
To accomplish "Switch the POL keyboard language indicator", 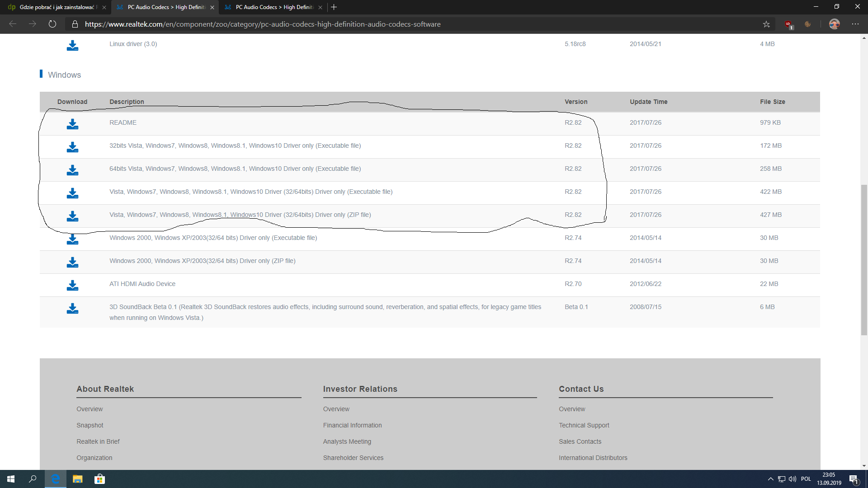I will pos(806,479).
